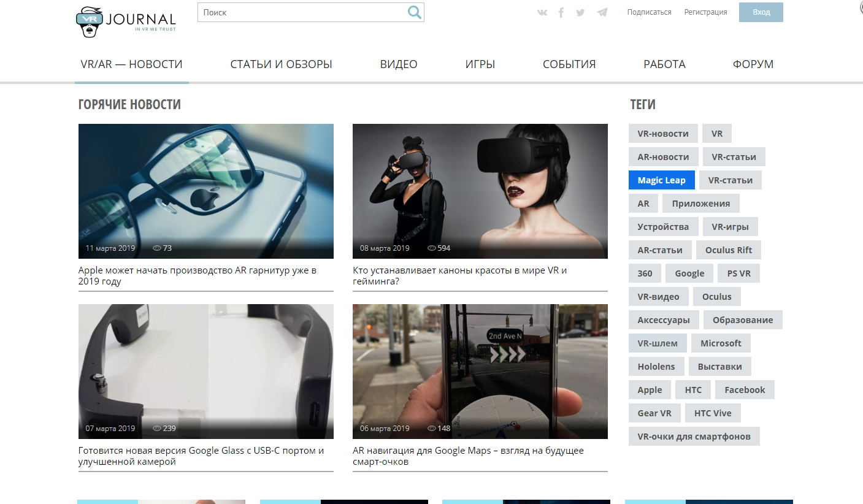The height and width of the screenshot is (504, 863).
Task: Open the VK social icon
Action: [x=542, y=12]
